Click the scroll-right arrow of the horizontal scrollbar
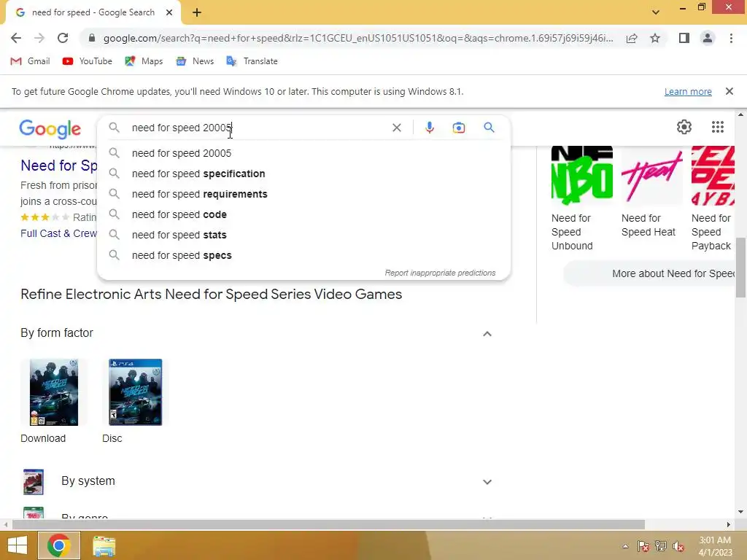Image resolution: width=747 pixels, height=560 pixels. (729, 524)
